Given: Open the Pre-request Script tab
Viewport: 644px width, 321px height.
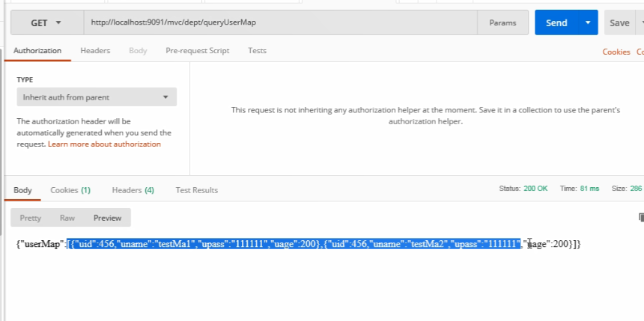Looking at the screenshot, I should point(198,50).
